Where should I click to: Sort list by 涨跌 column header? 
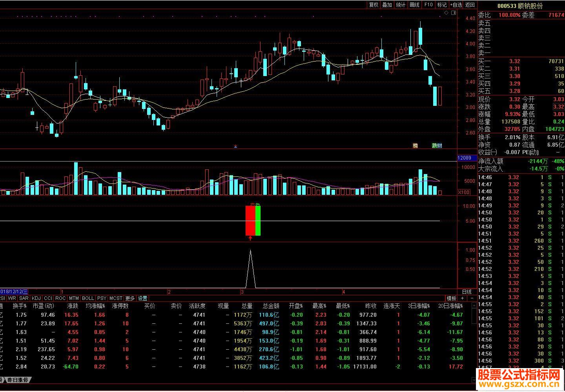(x=73, y=306)
